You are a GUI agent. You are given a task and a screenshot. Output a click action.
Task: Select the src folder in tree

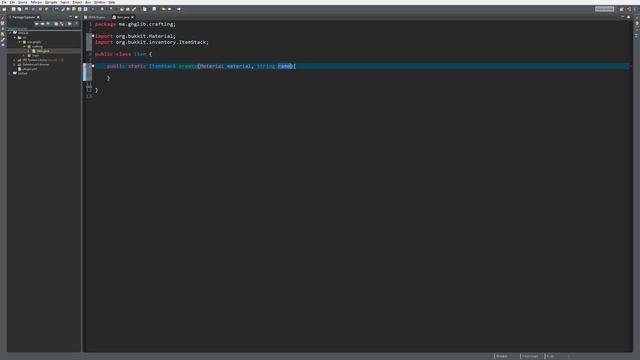(24, 37)
